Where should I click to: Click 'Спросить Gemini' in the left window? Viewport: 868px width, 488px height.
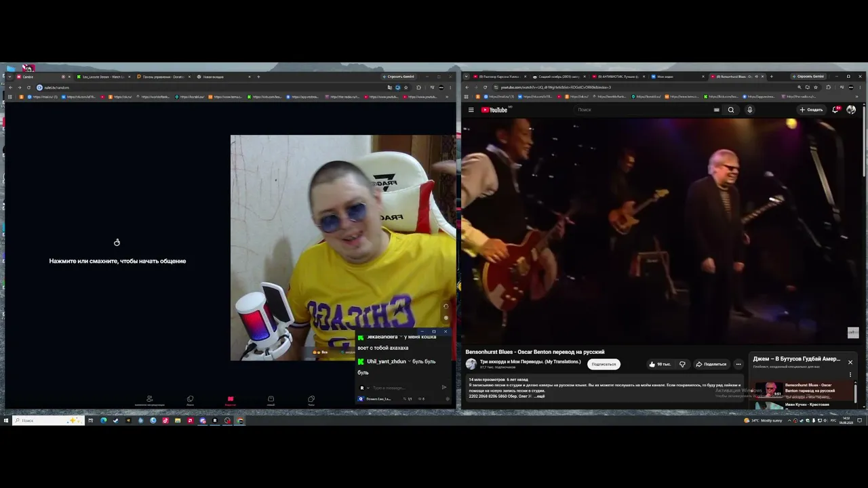[x=399, y=77]
